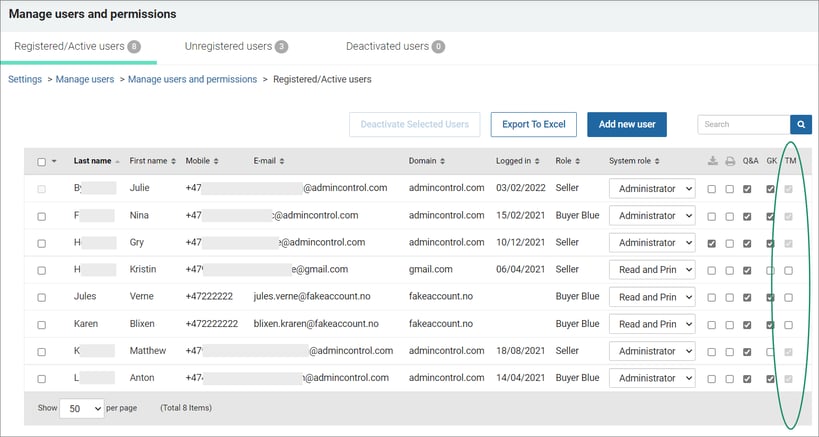Viewport: 819px width, 437px height.
Task: Change the items per page dropdown showing 50
Action: (82, 409)
